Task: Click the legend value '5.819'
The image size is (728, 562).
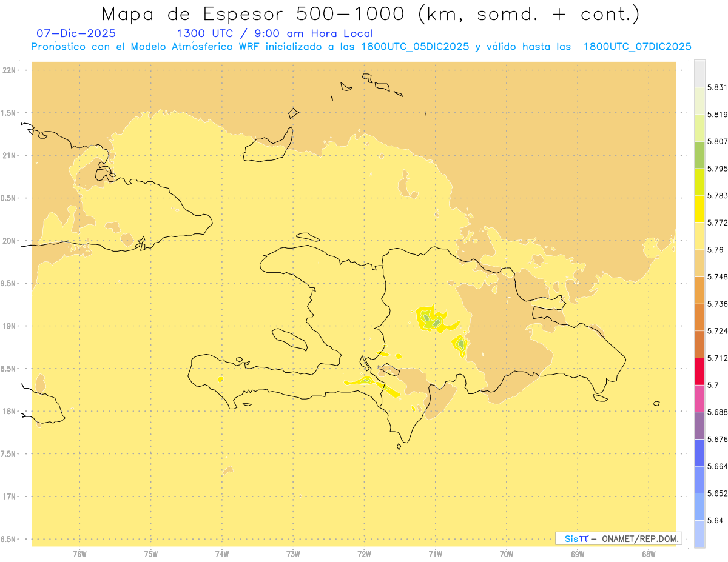Action: (718, 115)
